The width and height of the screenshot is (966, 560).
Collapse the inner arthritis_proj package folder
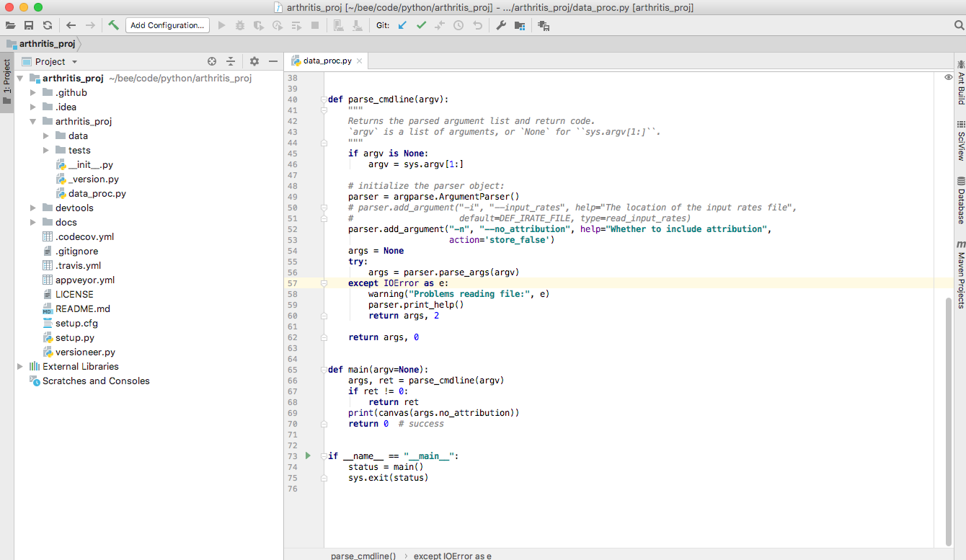click(33, 121)
